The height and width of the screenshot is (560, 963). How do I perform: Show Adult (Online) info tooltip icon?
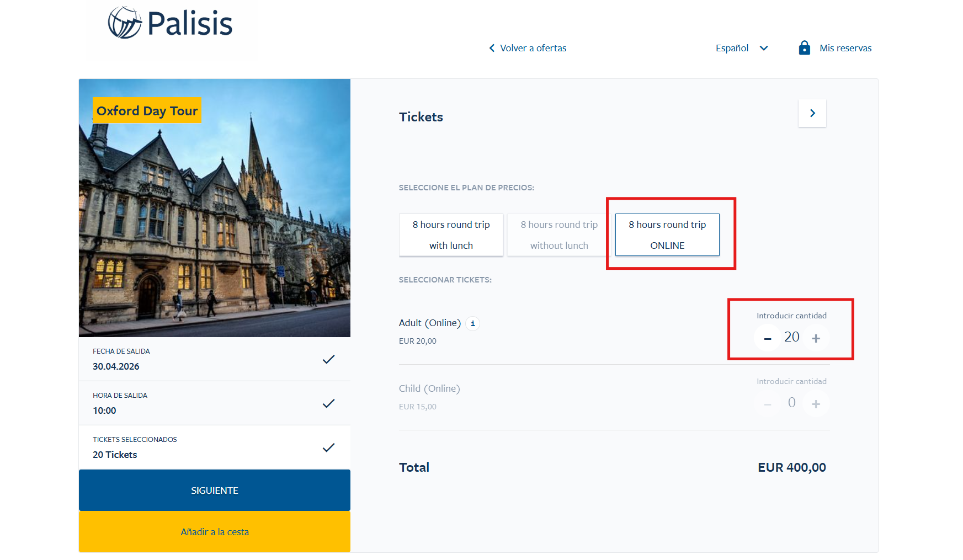point(473,323)
